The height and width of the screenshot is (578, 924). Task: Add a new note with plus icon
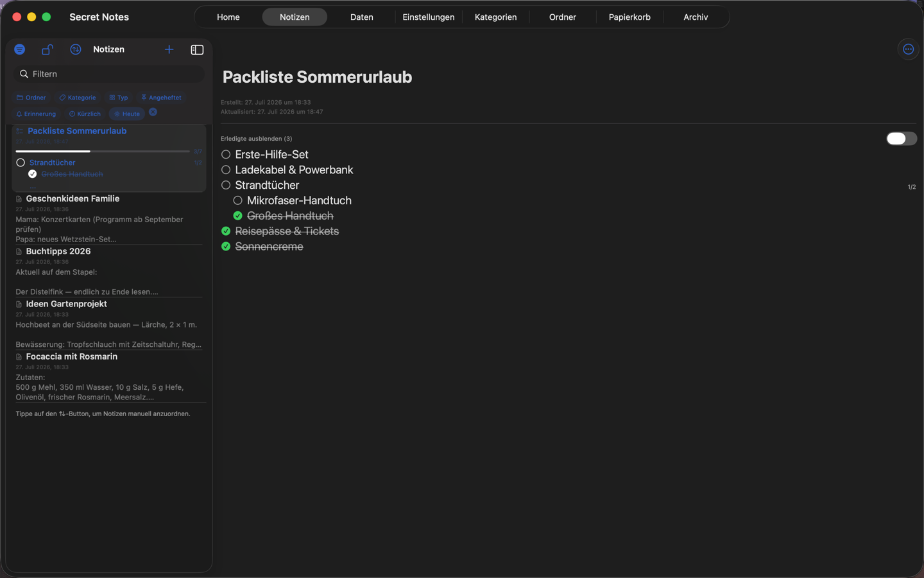[169, 49]
